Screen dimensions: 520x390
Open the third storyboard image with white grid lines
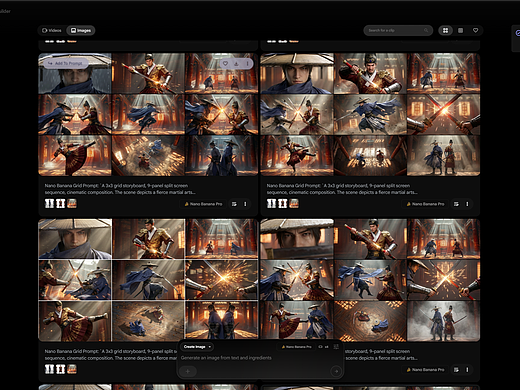pyautogui.click(x=148, y=280)
